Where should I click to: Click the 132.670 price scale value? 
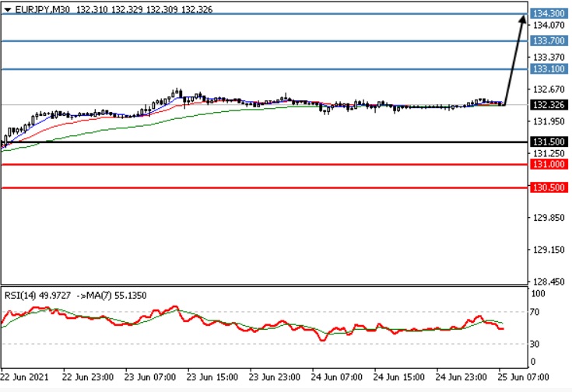(x=549, y=89)
